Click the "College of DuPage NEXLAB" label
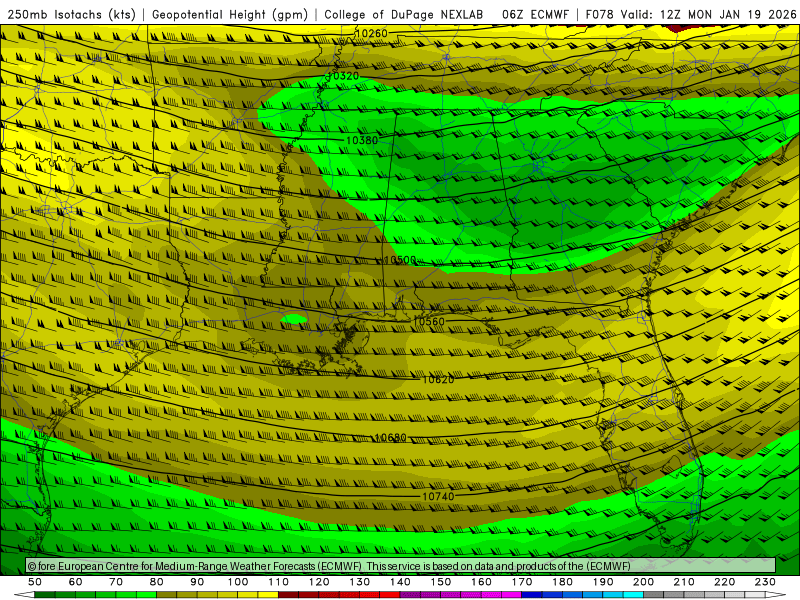 403,14
